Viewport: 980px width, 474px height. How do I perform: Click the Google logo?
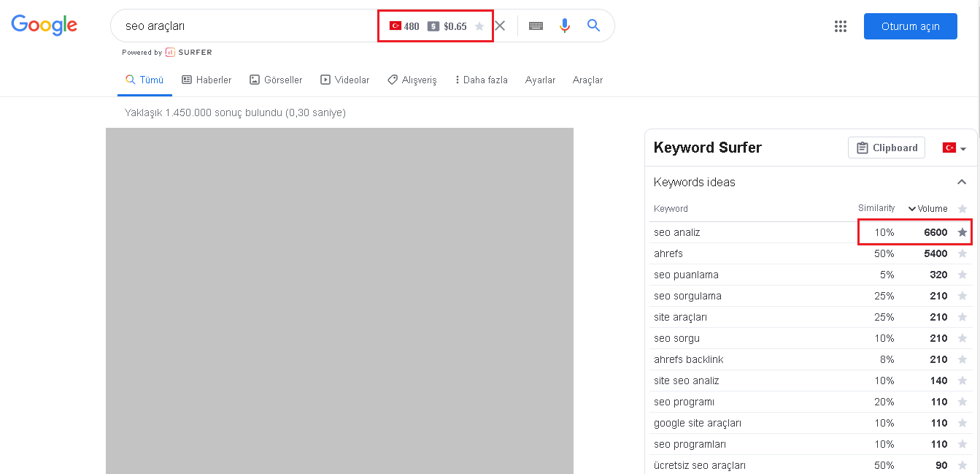click(x=44, y=26)
